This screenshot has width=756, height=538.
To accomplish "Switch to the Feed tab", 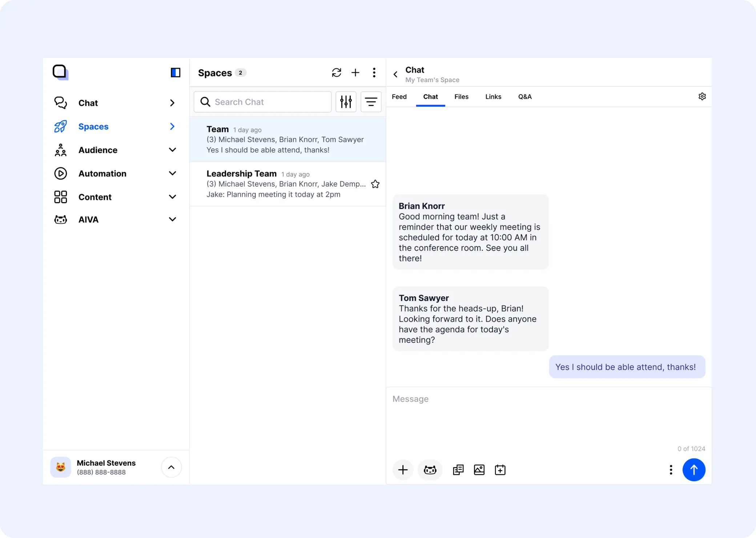I will [x=399, y=97].
